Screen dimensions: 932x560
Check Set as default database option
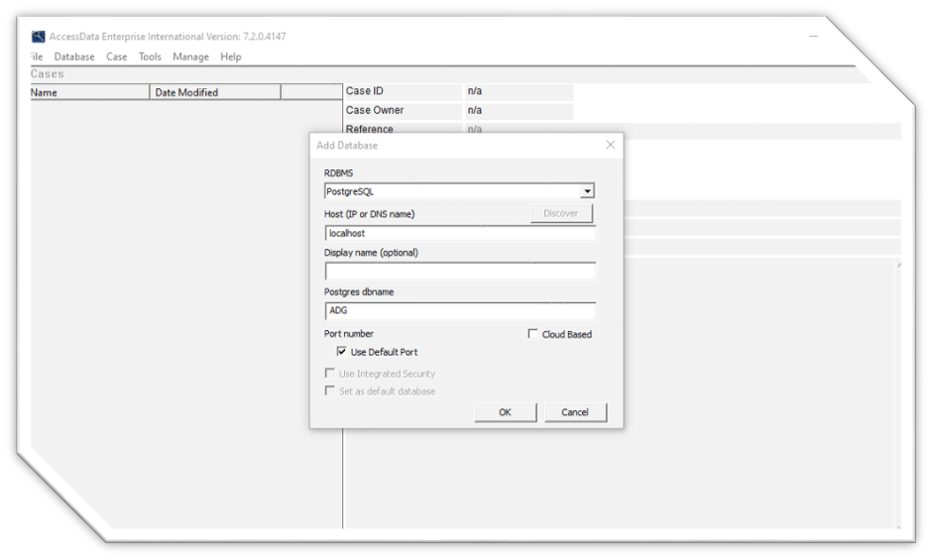point(330,392)
